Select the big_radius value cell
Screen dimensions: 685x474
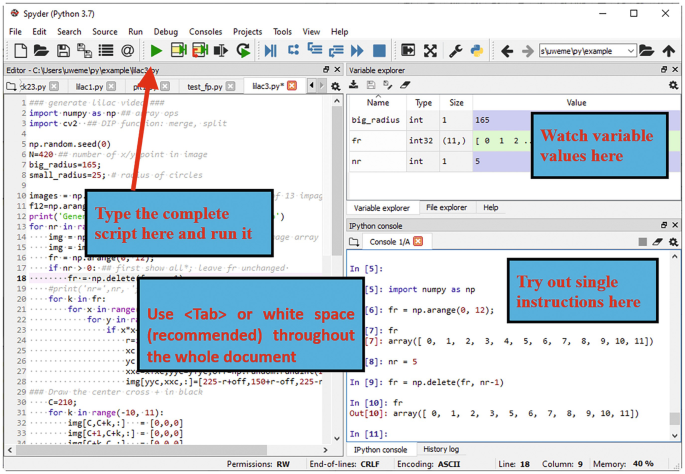point(575,120)
